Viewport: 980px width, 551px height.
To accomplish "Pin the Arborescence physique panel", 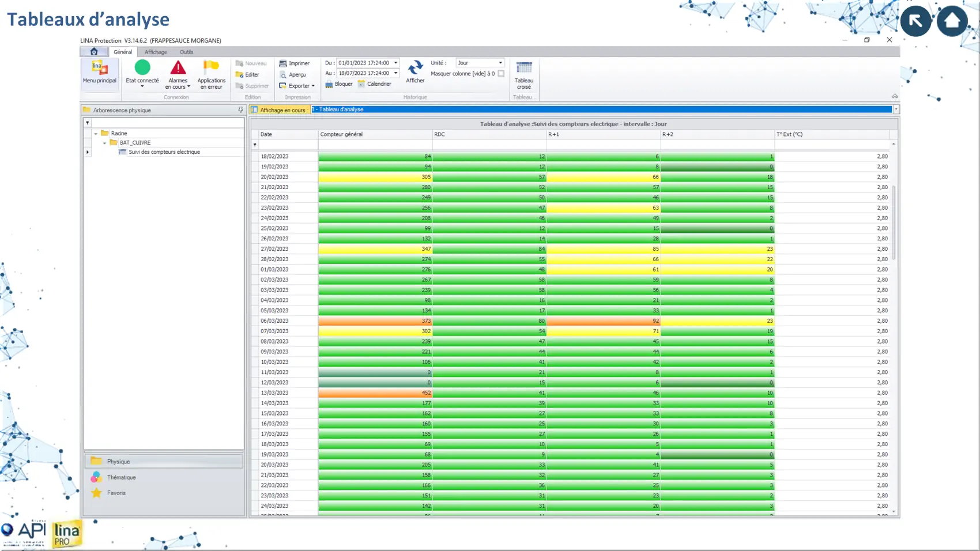I will pos(240,110).
